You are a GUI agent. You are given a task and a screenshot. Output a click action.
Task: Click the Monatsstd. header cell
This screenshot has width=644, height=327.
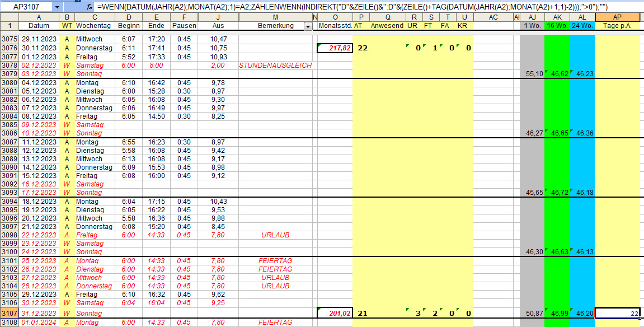[x=335, y=26]
